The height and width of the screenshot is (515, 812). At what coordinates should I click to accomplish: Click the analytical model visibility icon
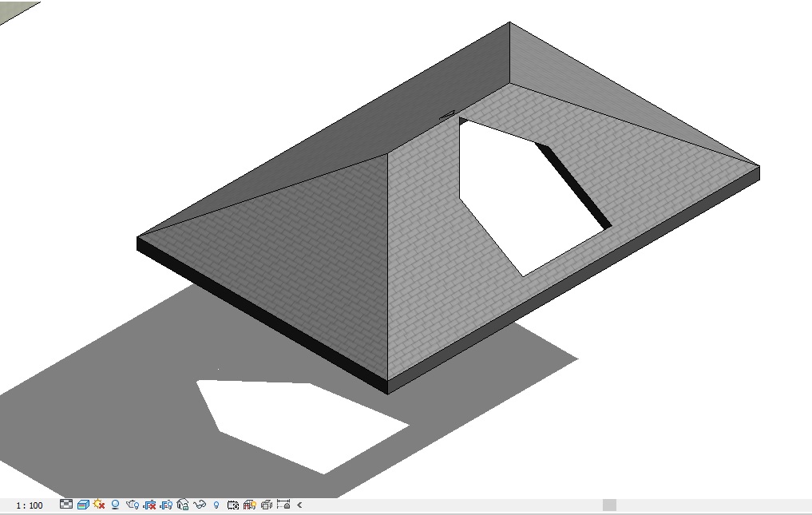[250, 505]
